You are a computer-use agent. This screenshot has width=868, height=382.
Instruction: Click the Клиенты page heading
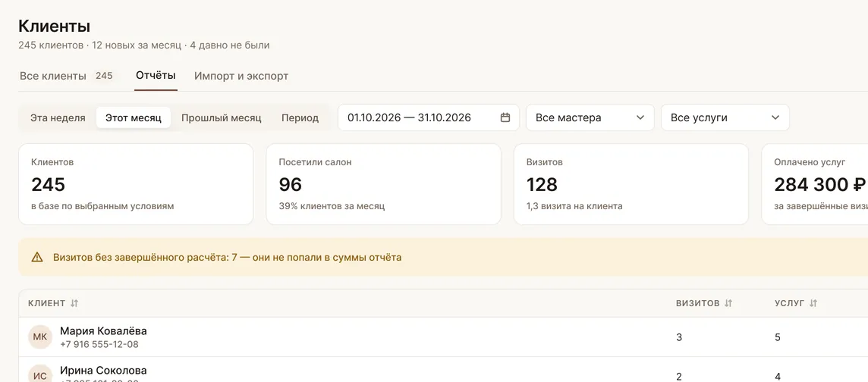coord(55,26)
